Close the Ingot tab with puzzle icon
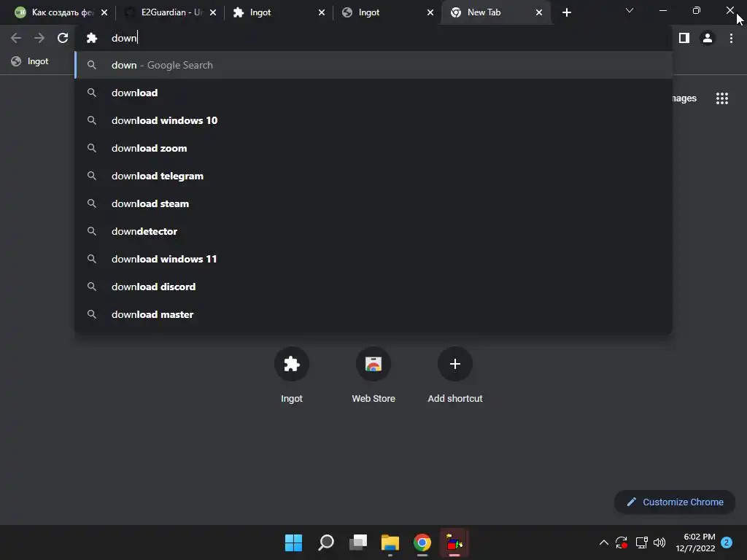Screen dimensions: 747x560 click(322, 12)
